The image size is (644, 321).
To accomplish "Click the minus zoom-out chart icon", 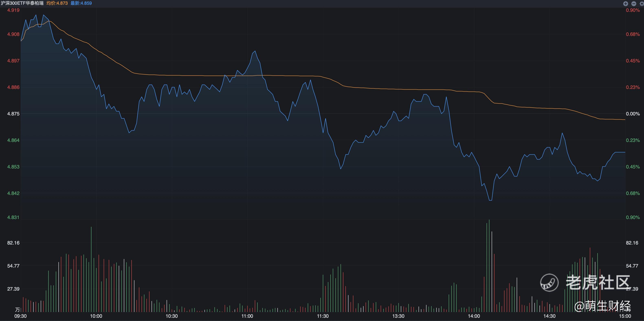I will tap(634, 3).
